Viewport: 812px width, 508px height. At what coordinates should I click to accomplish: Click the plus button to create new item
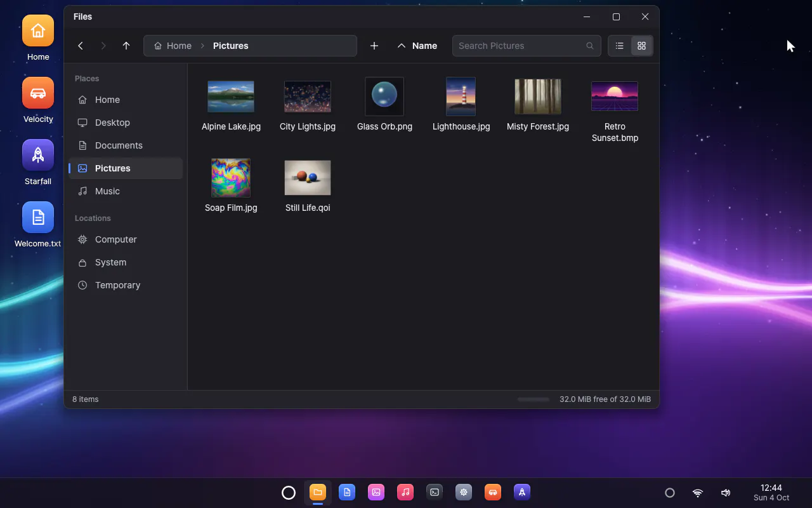coord(374,46)
